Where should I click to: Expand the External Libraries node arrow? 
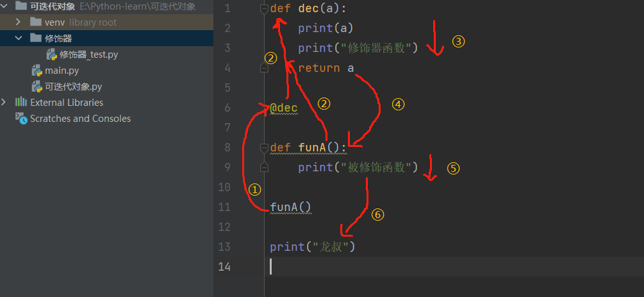pos(5,103)
